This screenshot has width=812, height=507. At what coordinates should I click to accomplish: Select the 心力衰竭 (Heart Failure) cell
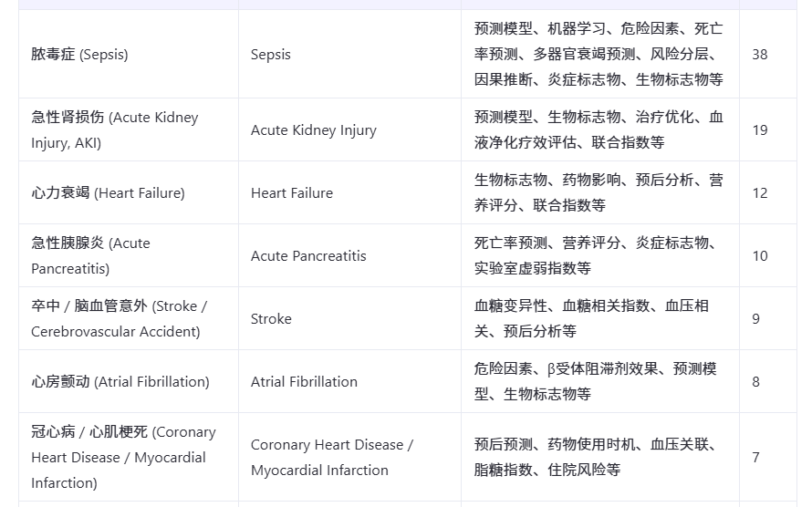pos(129,193)
